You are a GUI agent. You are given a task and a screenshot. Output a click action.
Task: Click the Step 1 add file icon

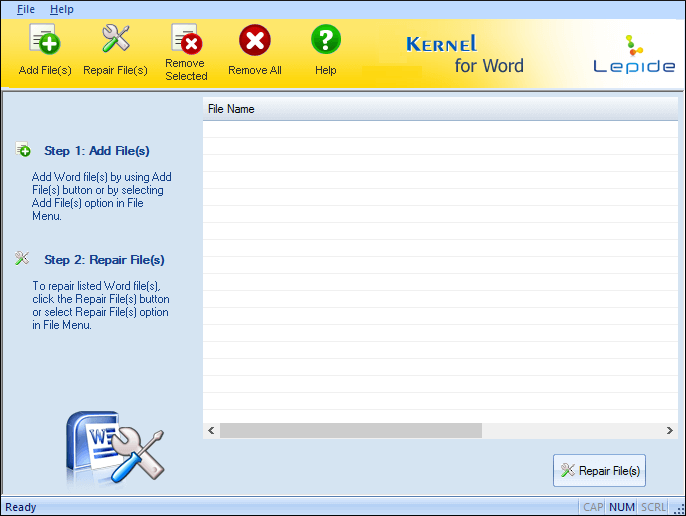tap(23, 149)
